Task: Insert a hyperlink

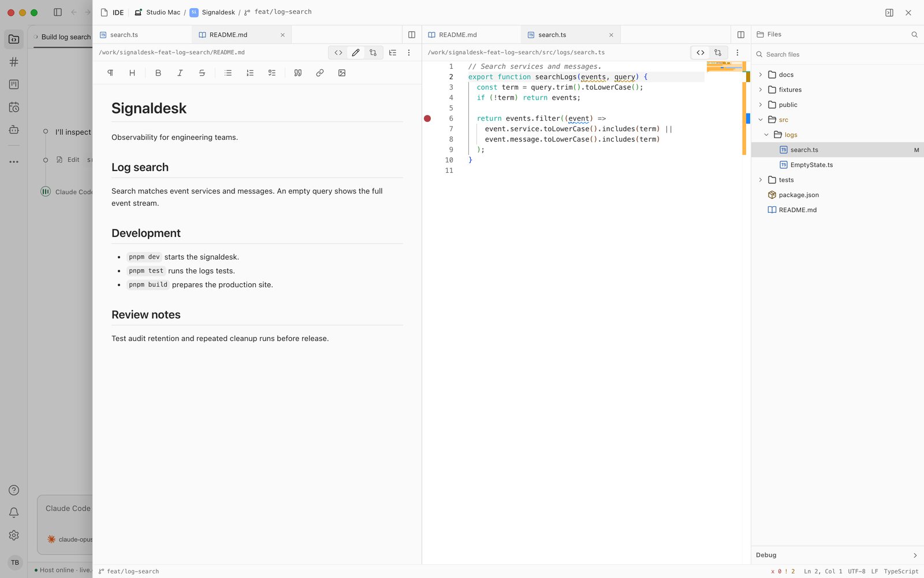Action: [320, 73]
